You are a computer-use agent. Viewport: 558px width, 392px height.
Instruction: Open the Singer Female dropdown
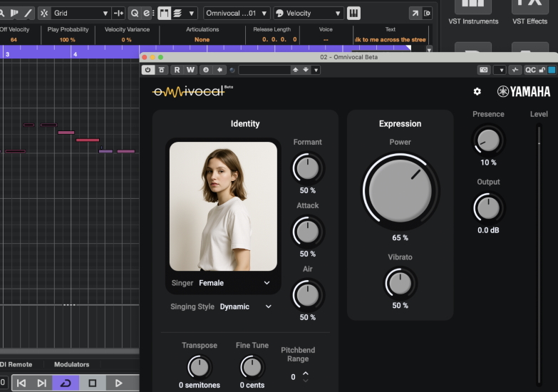pos(223,283)
